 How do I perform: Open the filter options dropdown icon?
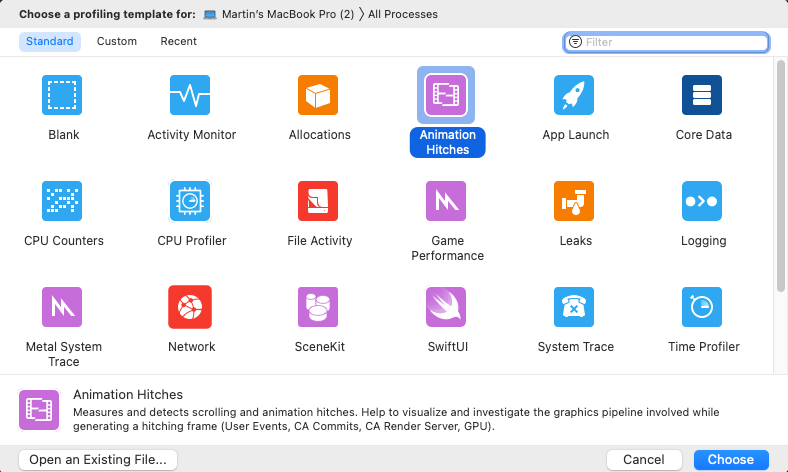pyautogui.click(x=575, y=42)
